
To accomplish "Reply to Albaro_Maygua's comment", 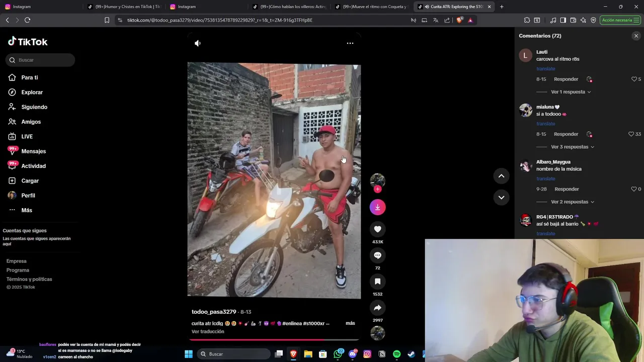I will point(567,189).
